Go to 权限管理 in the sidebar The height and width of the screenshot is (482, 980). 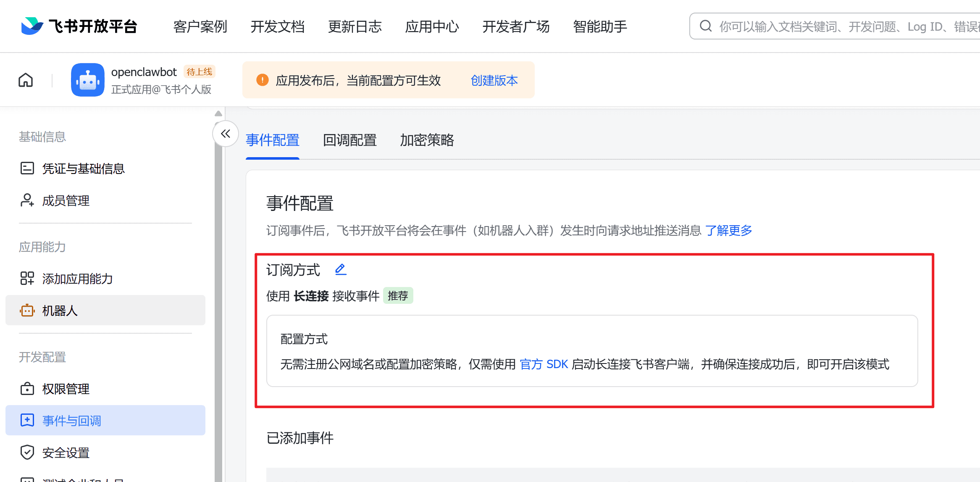[x=66, y=389]
